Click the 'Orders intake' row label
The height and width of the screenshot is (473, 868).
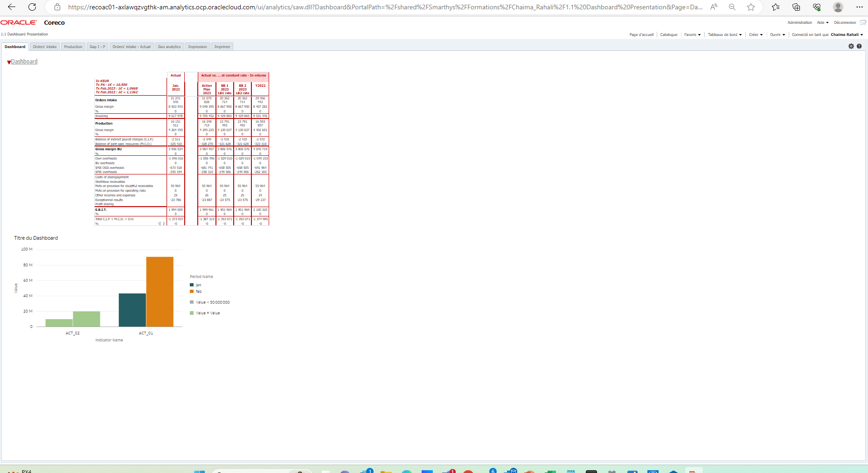(x=106, y=100)
